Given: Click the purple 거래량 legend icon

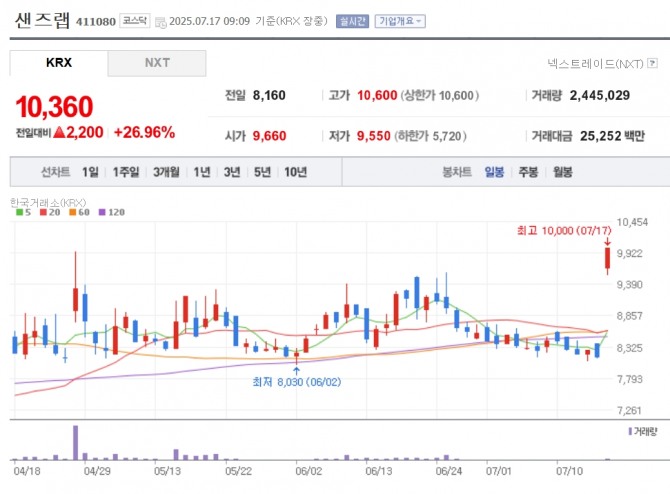Looking at the screenshot, I should coord(630,431).
